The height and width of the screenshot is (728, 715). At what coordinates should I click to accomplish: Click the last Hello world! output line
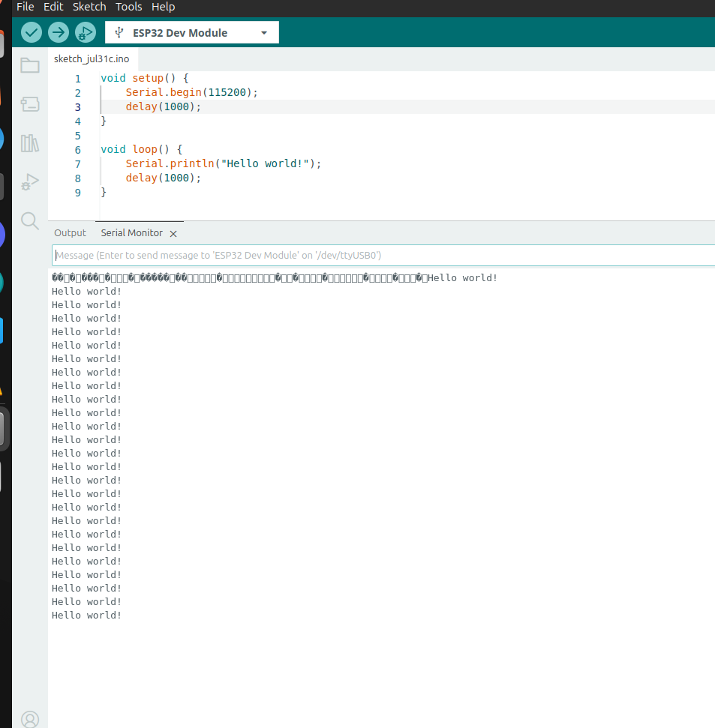pyautogui.click(x=86, y=616)
